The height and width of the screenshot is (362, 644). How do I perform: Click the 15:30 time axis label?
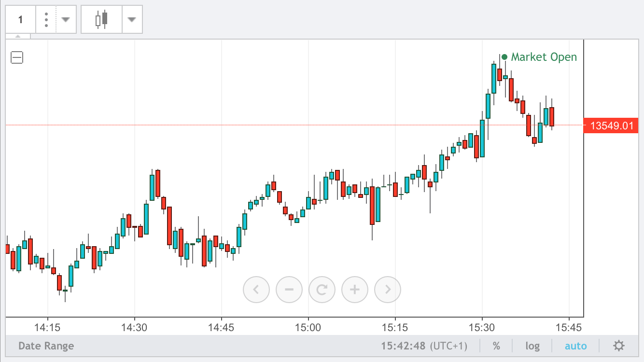(482, 327)
